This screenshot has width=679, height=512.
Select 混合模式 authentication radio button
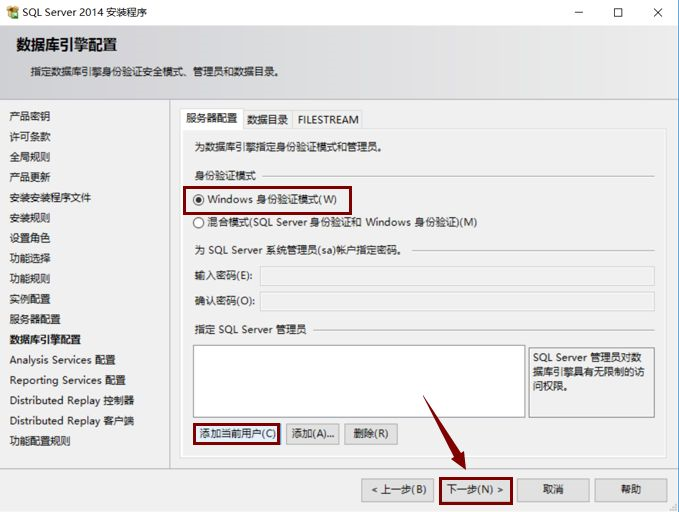click(198, 223)
